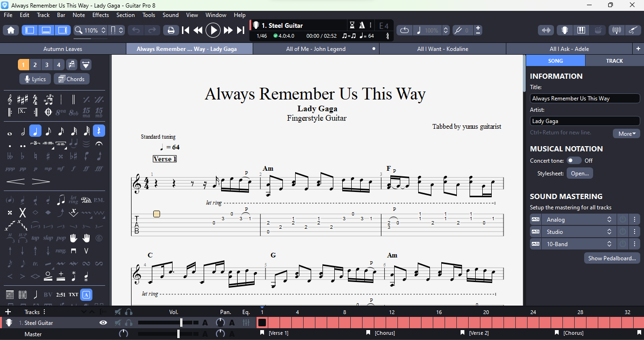The width and height of the screenshot is (644, 340).
Task: Open the Tracks options menu
Action: [45, 312]
